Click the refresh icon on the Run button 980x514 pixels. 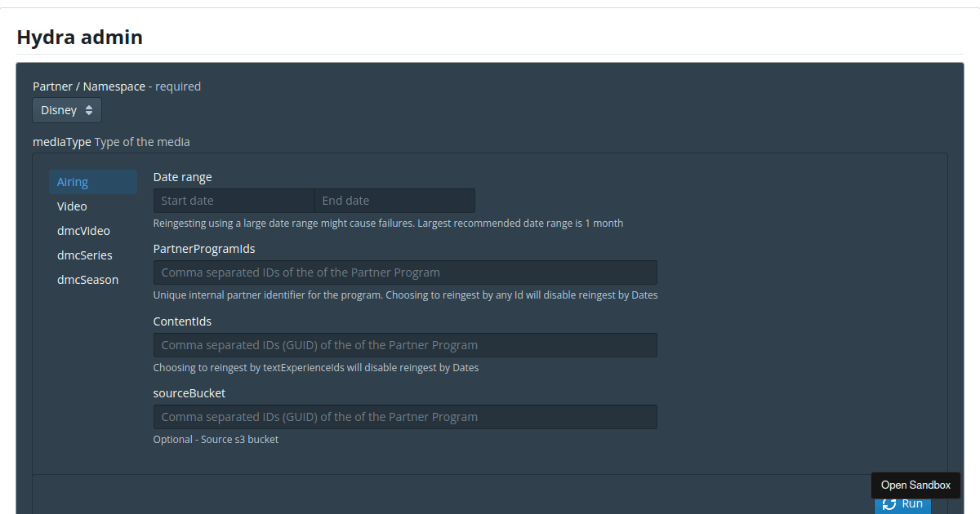[891, 503]
